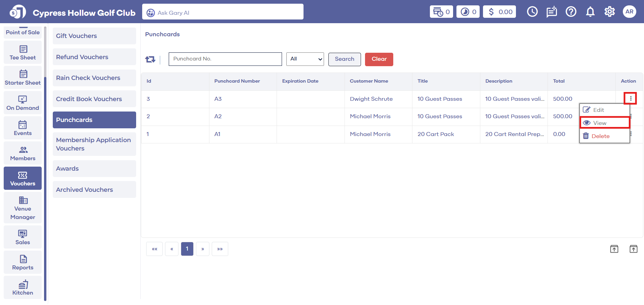Open the three-dot action menu for A3
This screenshot has height=305, width=644.
pos(631,98)
